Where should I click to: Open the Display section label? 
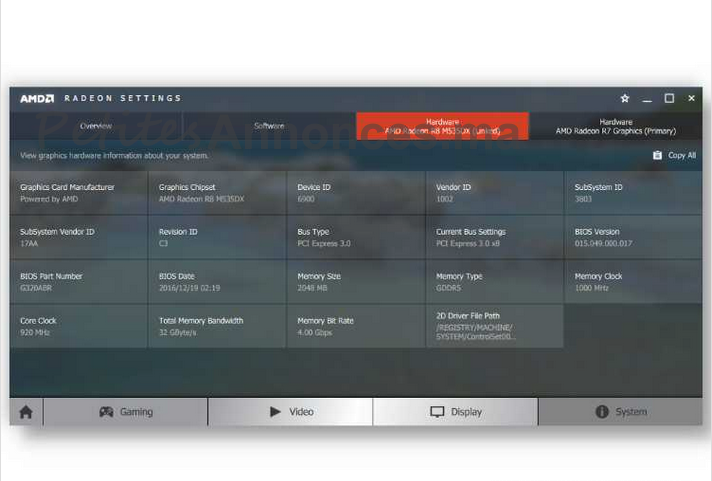coord(466,412)
